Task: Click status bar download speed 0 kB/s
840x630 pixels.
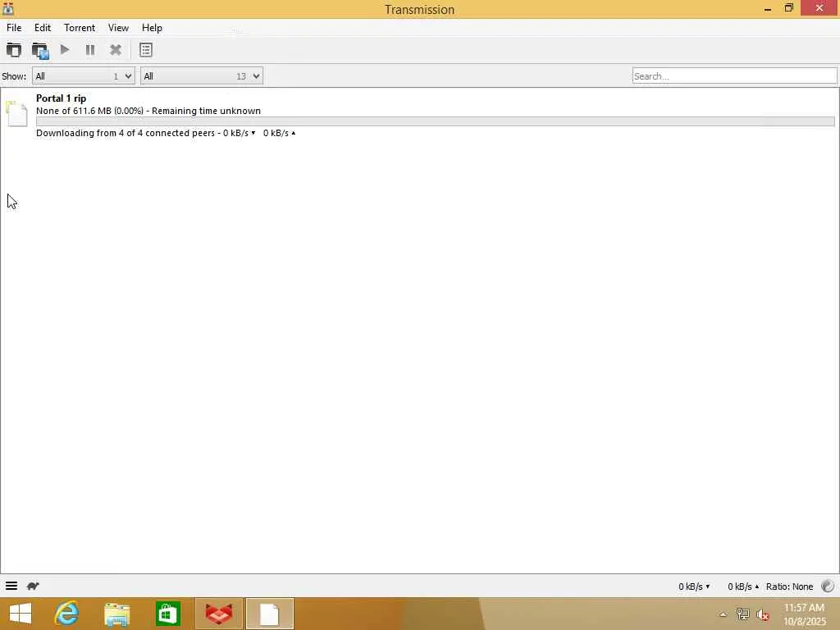Action: [694, 587]
